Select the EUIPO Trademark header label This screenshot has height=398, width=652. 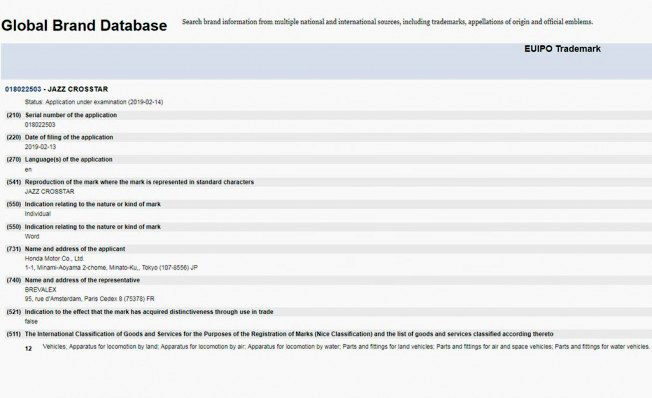coord(562,49)
